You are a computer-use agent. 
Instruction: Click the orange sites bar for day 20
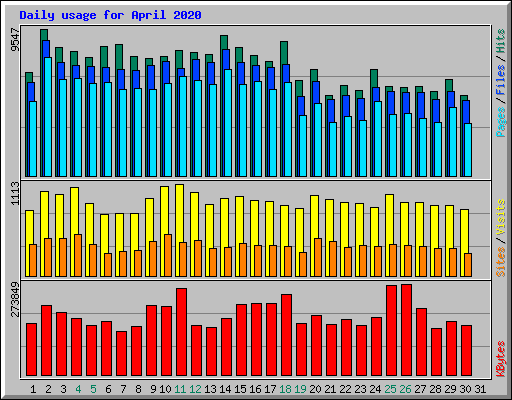click(x=318, y=257)
